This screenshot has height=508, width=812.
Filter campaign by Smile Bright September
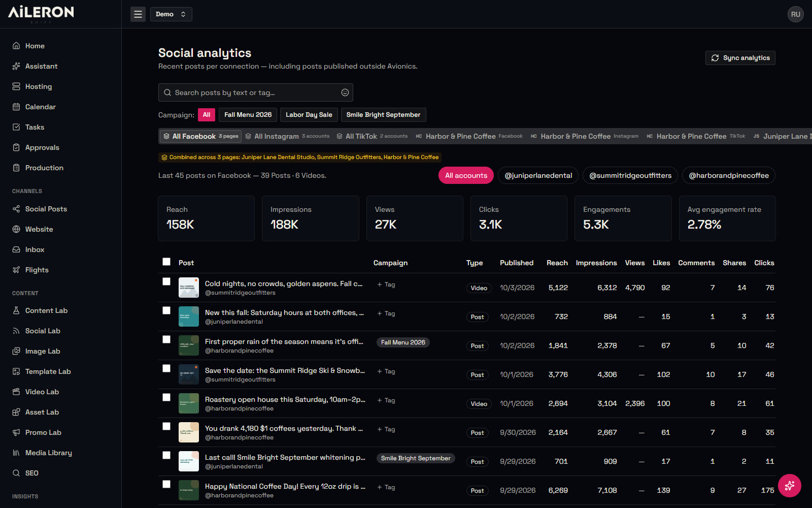[383, 115]
